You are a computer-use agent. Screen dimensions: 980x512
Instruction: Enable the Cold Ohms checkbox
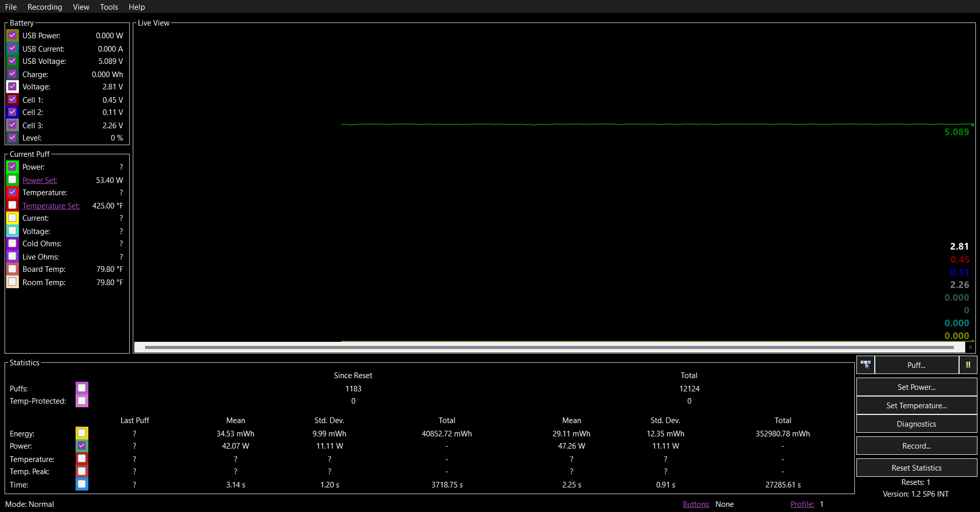click(x=12, y=243)
